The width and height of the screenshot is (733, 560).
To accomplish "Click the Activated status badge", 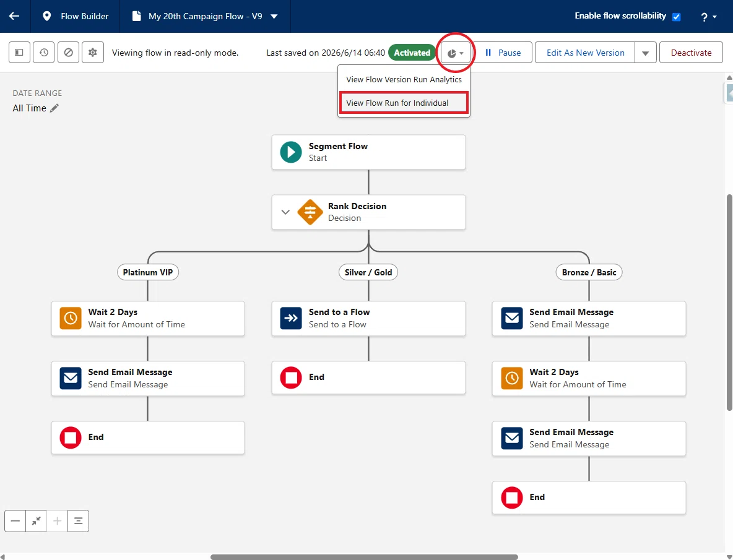I will pyautogui.click(x=412, y=53).
